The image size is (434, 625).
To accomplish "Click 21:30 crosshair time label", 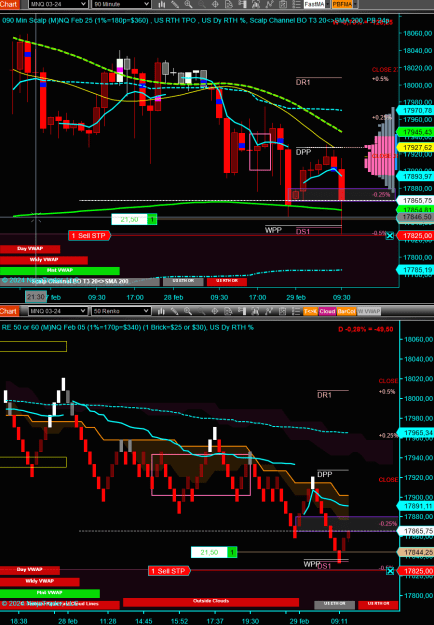I will [x=36, y=297].
